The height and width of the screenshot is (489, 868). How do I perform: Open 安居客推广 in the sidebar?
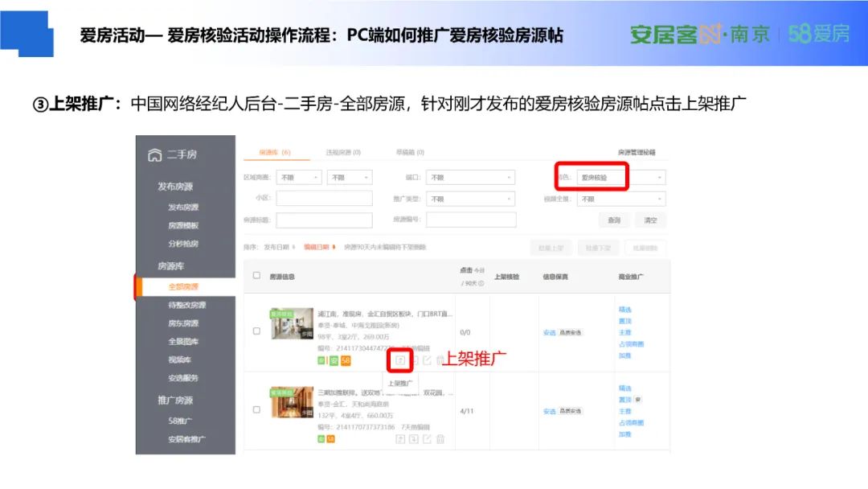pyautogui.click(x=187, y=439)
